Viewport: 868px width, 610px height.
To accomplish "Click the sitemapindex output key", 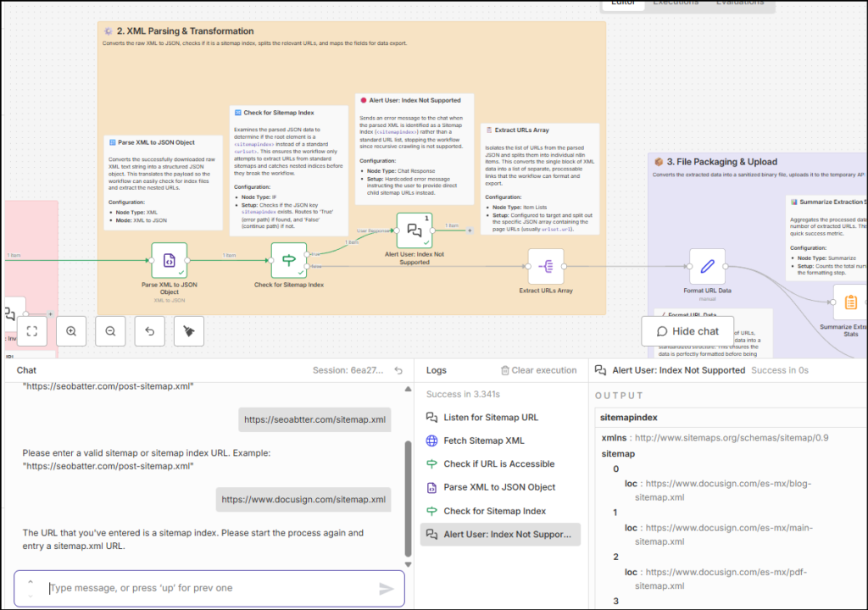I will 628,418.
